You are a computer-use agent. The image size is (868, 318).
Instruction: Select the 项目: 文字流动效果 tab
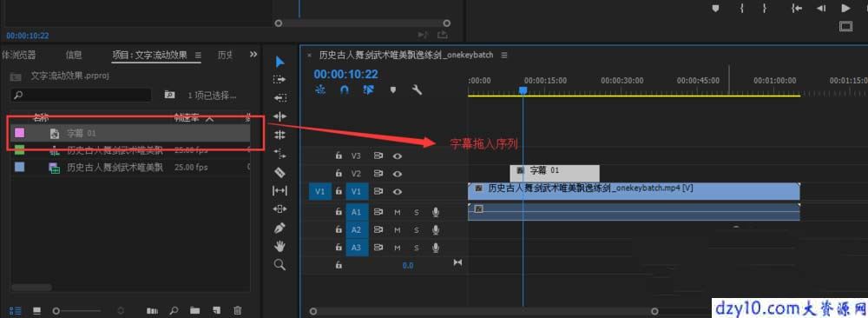coord(149,55)
